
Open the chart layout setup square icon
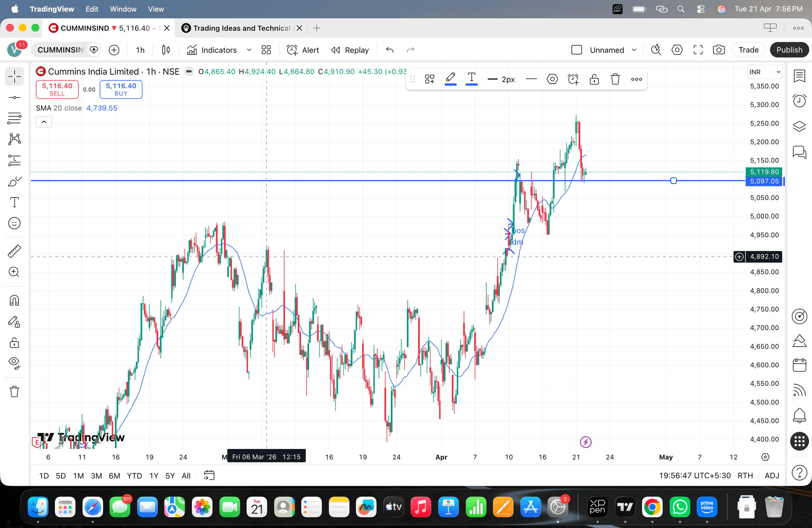(x=576, y=50)
